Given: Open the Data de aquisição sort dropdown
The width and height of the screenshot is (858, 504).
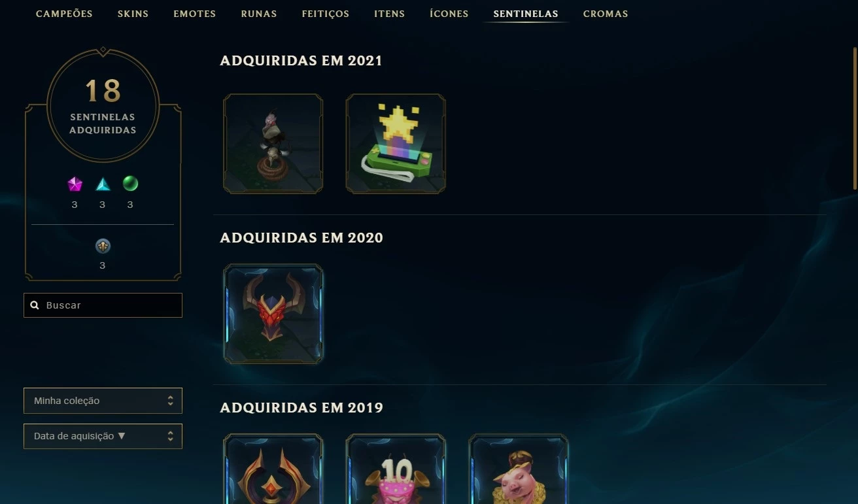Looking at the screenshot, I should pos(103,436).
